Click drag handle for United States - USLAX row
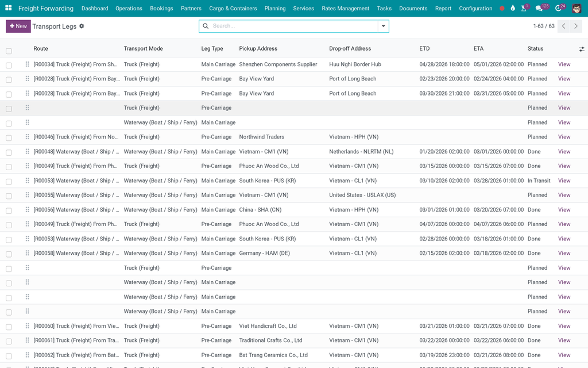The height and width of the screenshot is (368, 588). [x=28, y=195]
